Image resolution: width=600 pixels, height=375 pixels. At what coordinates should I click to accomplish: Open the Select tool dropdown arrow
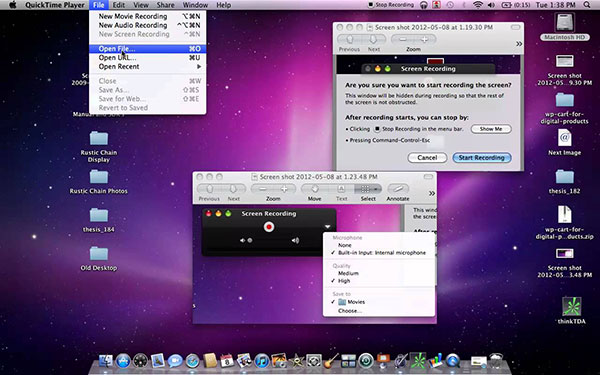pyautogui.click(x=377, y=189)
